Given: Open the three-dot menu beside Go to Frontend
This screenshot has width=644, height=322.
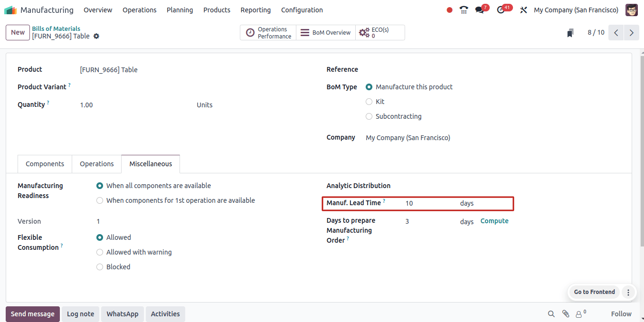Looking at the screenshot, I should point(628,293).
